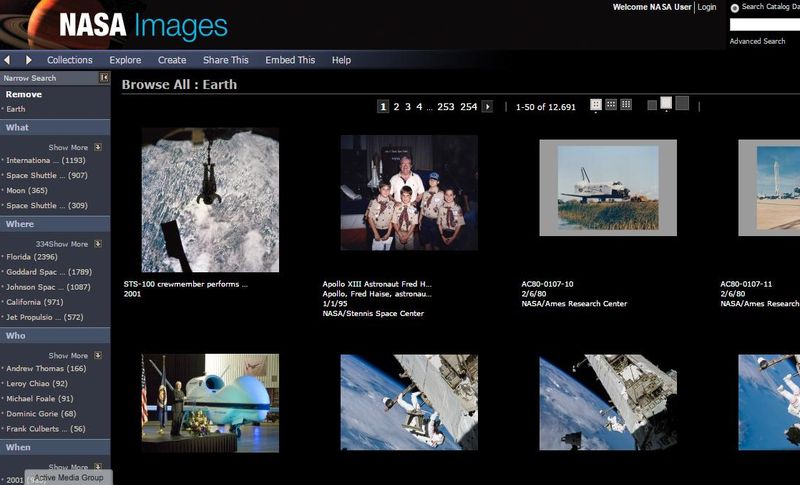Filter by Space Shuttle (309)

47,206
